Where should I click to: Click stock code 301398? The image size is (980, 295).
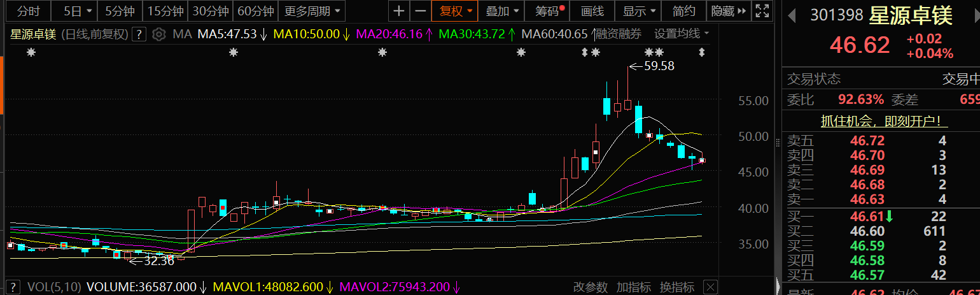[x=836, y=15]
